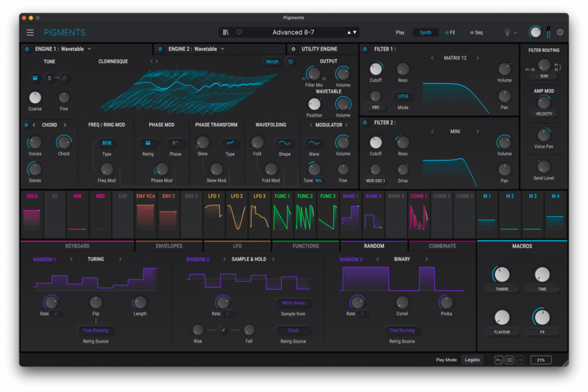Screen dimensions: 588x392
Task: Open the Envelopes modulation tab
Action: coord(169,246)
